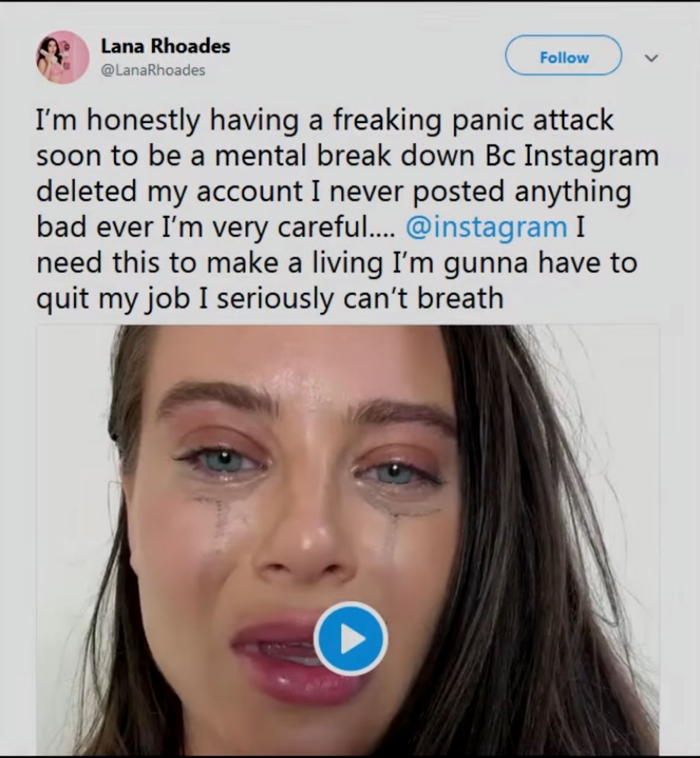Show more tweet actions via the caret

click(x=652, y=58)
